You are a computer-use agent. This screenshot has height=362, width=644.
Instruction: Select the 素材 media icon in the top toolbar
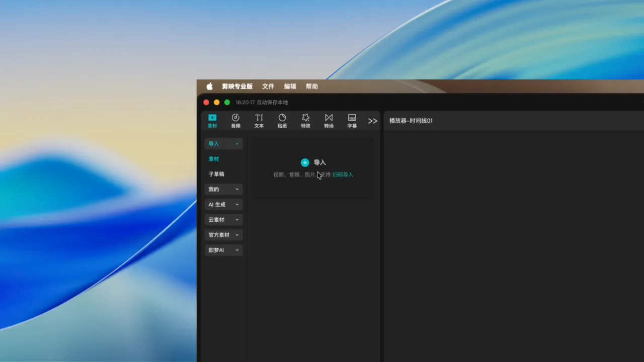coord(212,121)
